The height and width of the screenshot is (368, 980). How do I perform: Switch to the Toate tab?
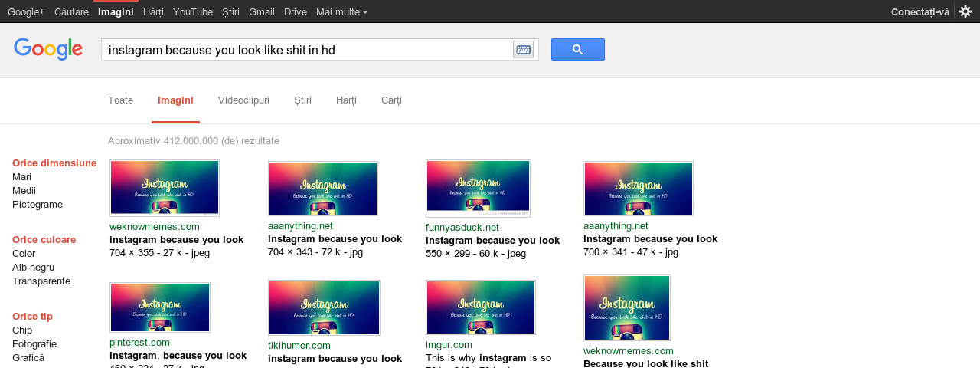point(120,100)
